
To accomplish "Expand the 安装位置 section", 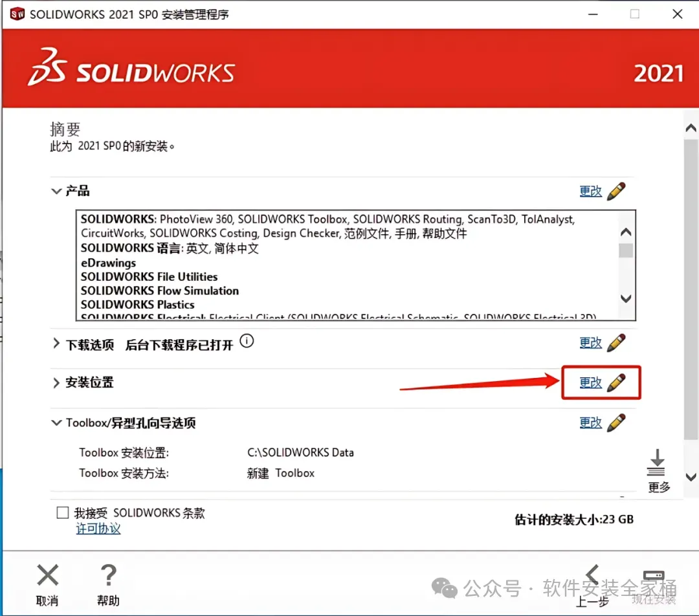I will pos(56,383).
